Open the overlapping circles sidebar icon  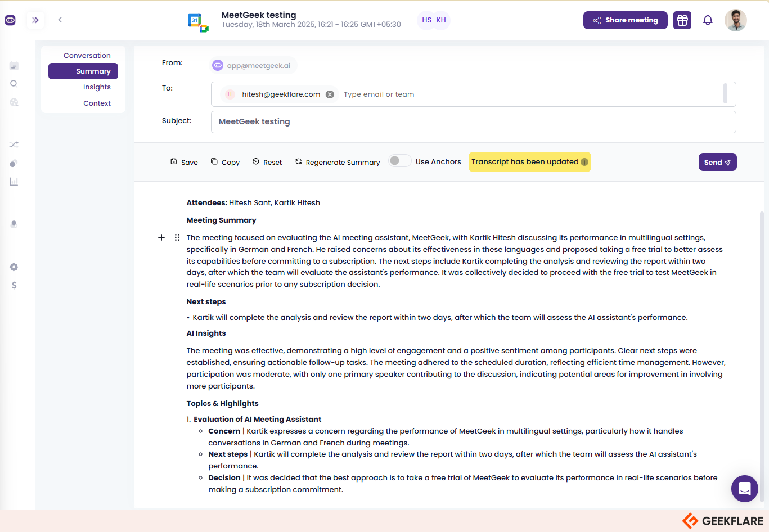pos(14,163)
